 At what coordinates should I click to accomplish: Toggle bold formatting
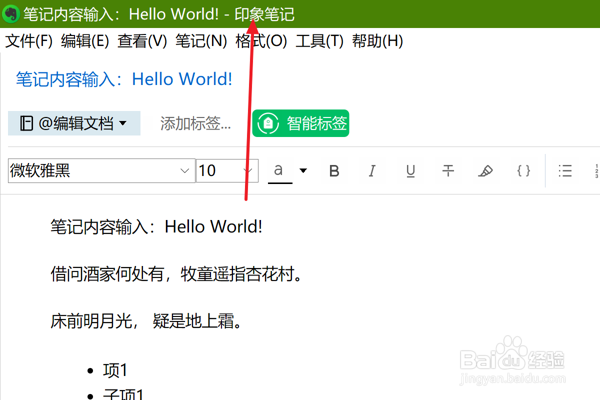pos(334,171)
